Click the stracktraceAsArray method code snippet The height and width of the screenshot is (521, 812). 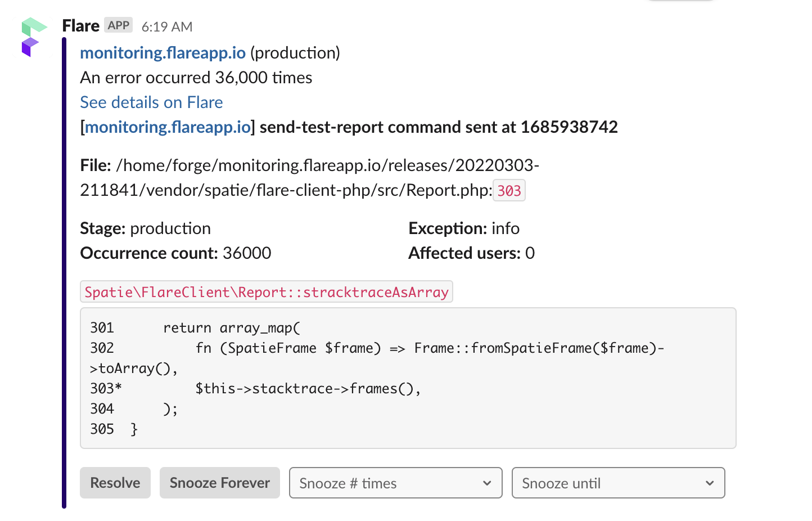coord(266,291)
